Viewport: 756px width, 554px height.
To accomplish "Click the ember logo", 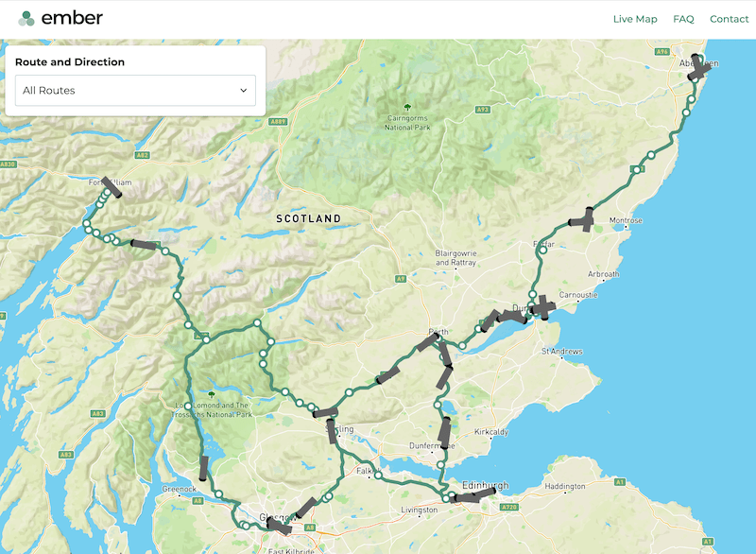I will (60, 18).
